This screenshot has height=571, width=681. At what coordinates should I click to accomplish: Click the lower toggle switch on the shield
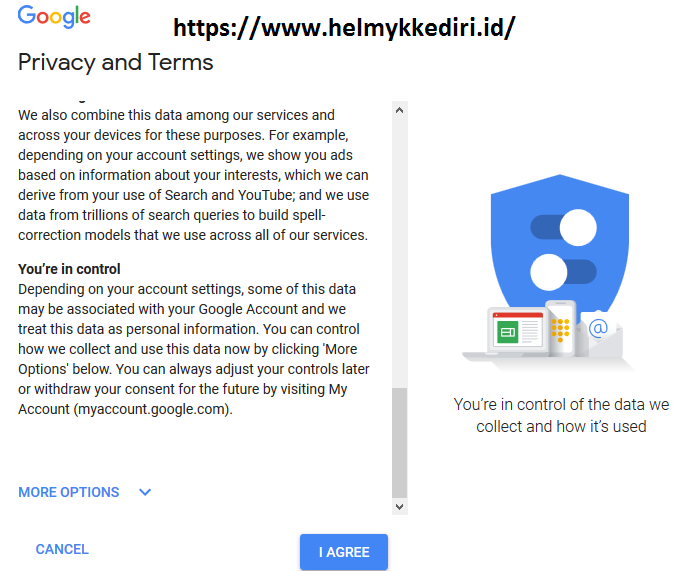[x=563, y=272]
